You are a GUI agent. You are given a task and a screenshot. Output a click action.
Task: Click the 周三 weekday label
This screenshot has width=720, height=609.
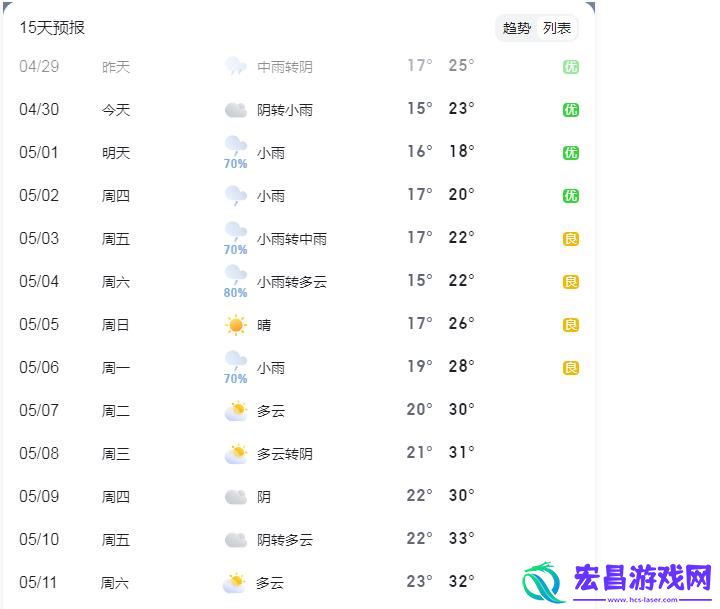(116, 454)
